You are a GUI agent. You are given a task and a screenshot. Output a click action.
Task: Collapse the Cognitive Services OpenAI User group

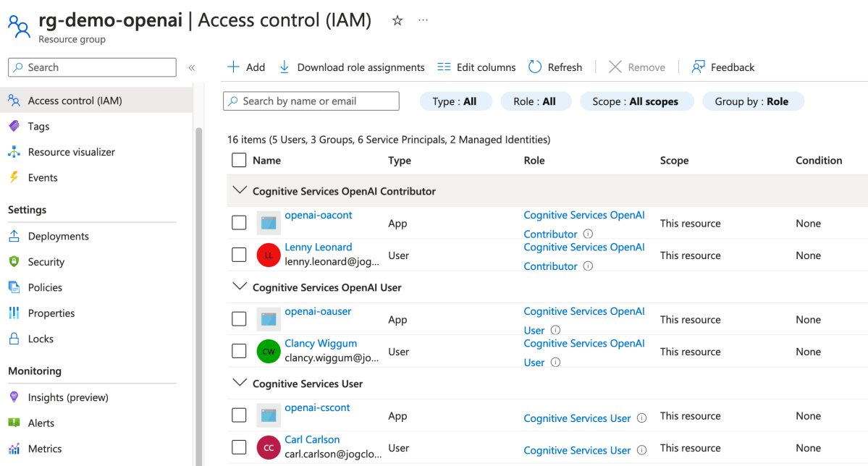pos(239,287)
